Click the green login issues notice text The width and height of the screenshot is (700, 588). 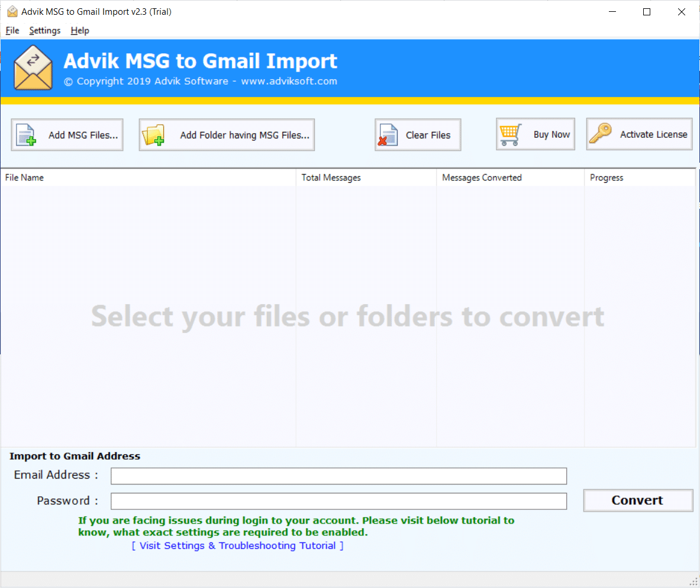(296, 526)
